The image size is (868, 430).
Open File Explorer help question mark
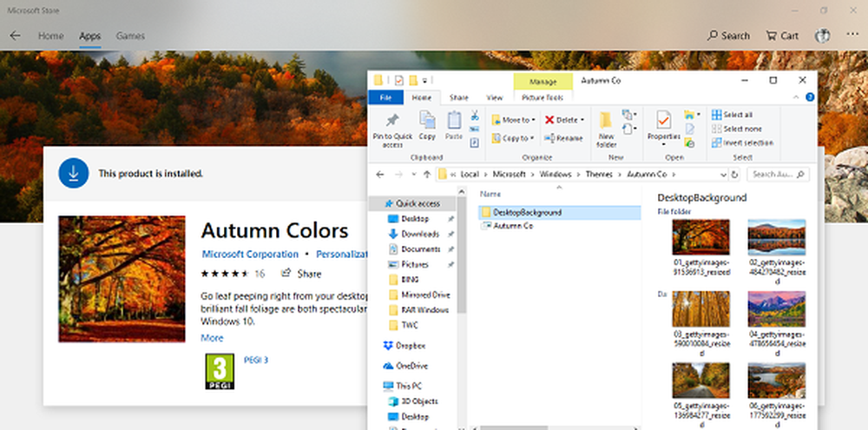809,97
